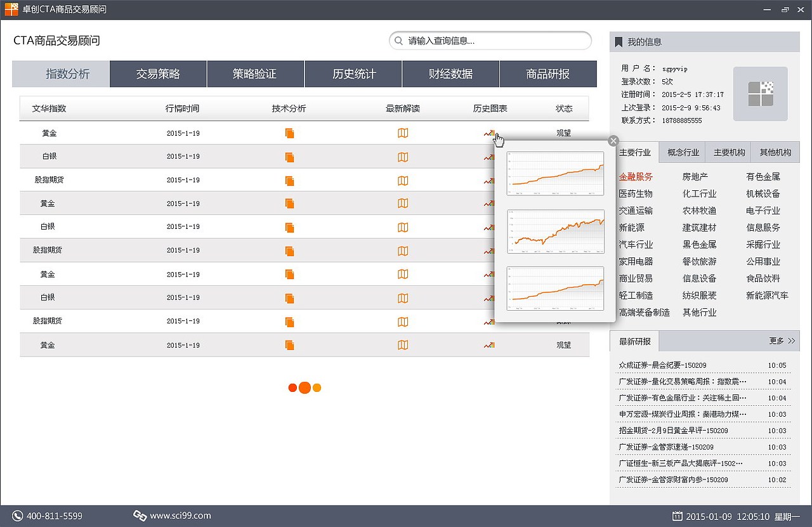Open technical analysis document icon for 黄金
The width and height of the screenshot is (812, 527).
pyautogui.click(x=289, y=133)
